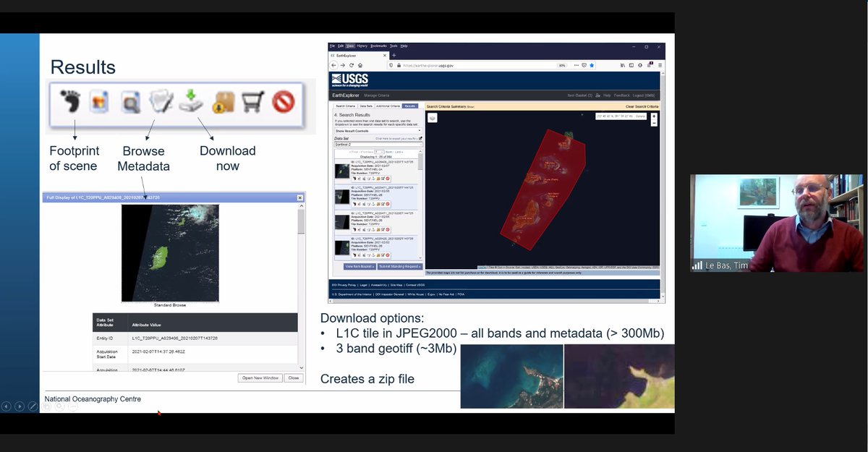Zoom out on the map with the minus button
The image size is (868, 452).
tap(654, 123)
